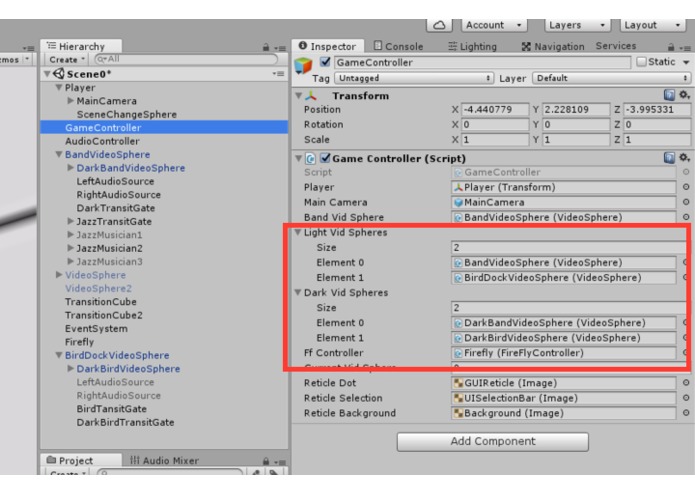695x494 pixels.
Task: Open the Layer dropdown showing Default
Action: (x=611, y=78)
